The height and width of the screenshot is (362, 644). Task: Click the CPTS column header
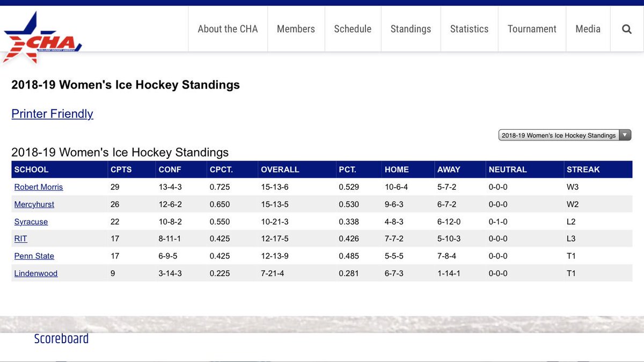click(121, 169)
